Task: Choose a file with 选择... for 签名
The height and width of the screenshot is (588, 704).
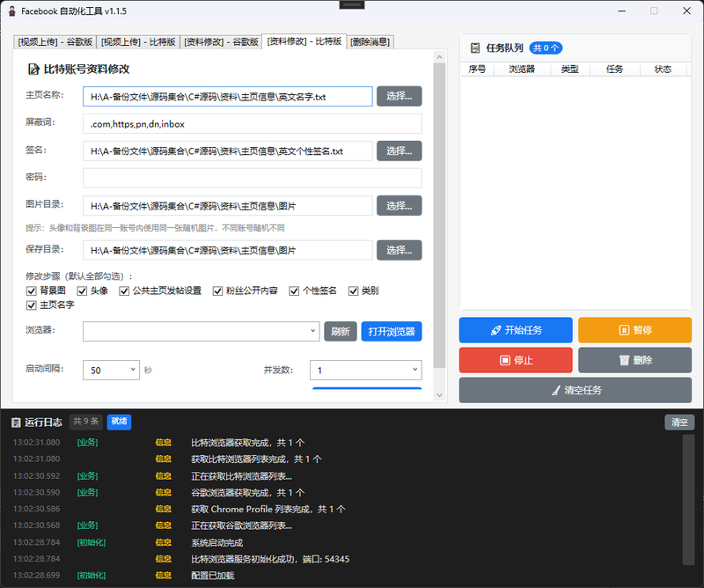Action: click(x=400, y=151)
